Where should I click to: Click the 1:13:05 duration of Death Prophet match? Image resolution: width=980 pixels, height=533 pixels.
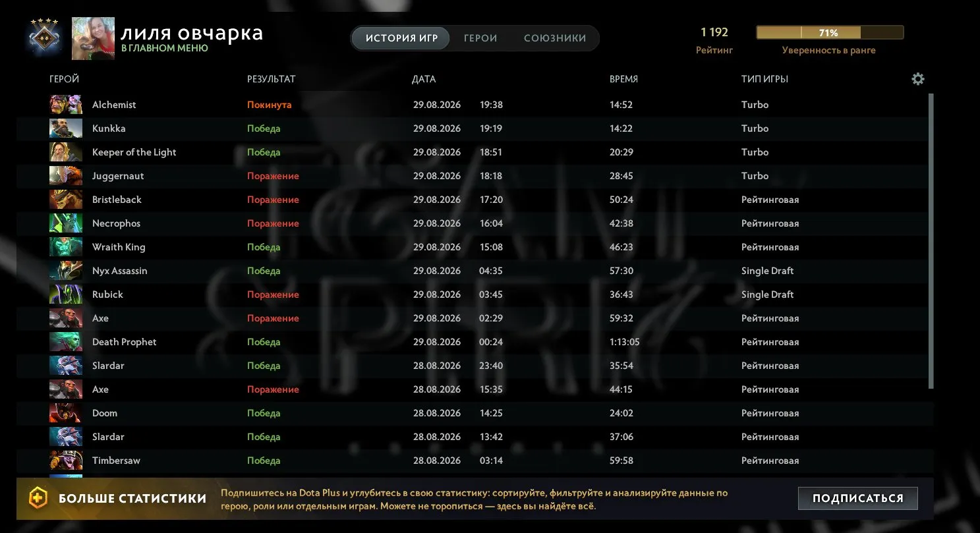[x=625, y=342]
